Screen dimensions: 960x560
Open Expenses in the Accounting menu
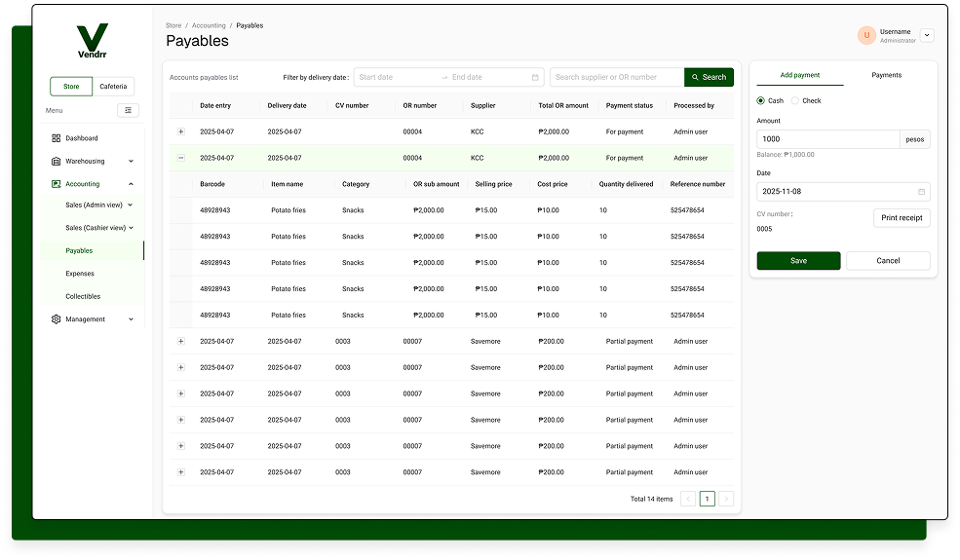tap(80, 274)
